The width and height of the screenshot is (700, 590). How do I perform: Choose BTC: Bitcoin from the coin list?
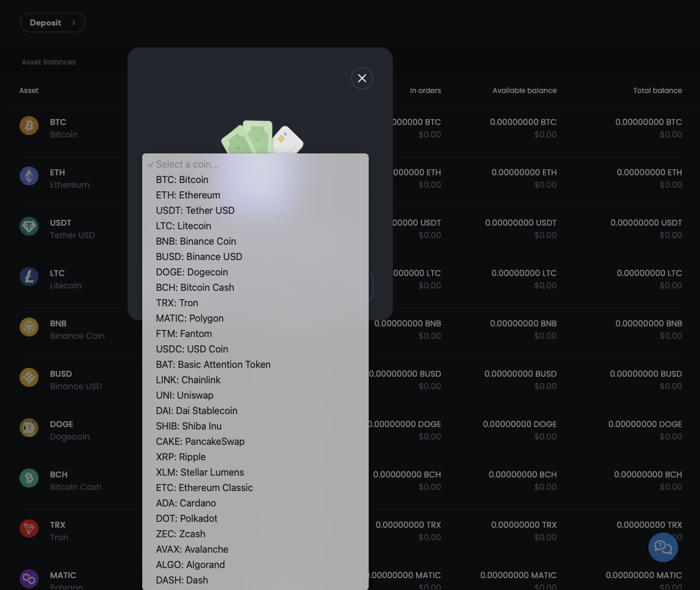click(x=255, y=180)
